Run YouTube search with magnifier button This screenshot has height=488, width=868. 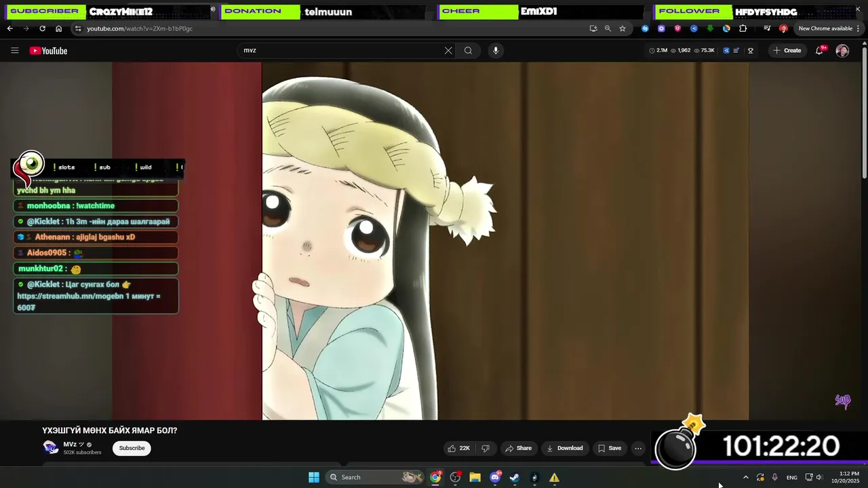point(468,50)
